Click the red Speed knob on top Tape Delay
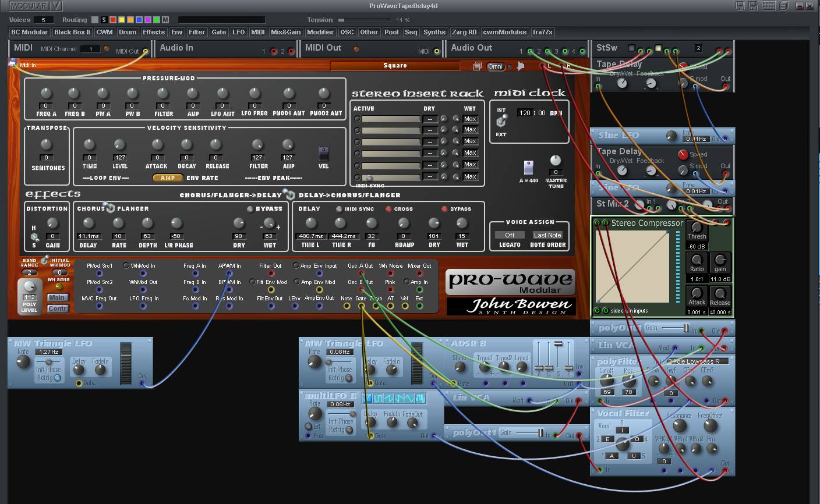Screen dimensions: 820x504 (x=683, y=67)
